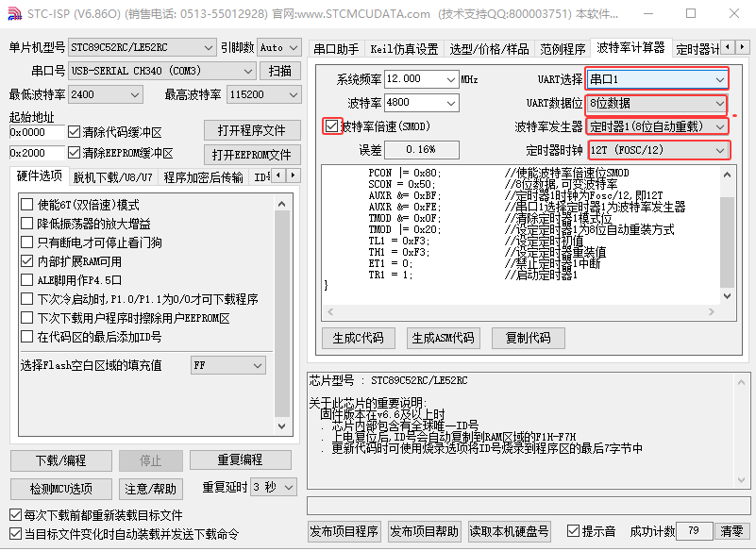Toggle 提示音 checkbox
The width and height of the screenshot is (756, 551).
pos(573,531)
